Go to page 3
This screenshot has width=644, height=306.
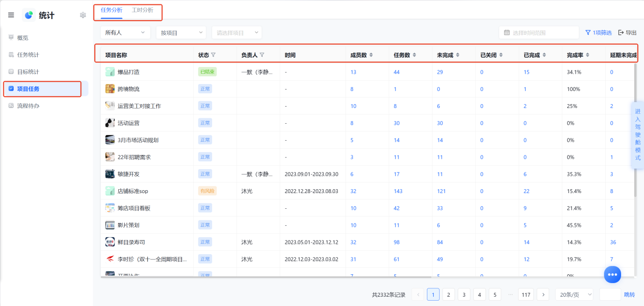coord(464,295)
